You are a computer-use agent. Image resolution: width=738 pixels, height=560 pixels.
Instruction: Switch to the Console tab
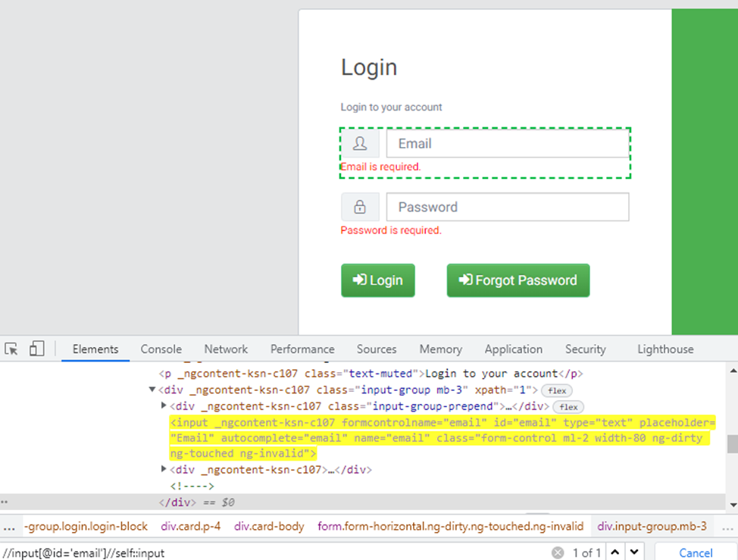[x=161, y=349]
